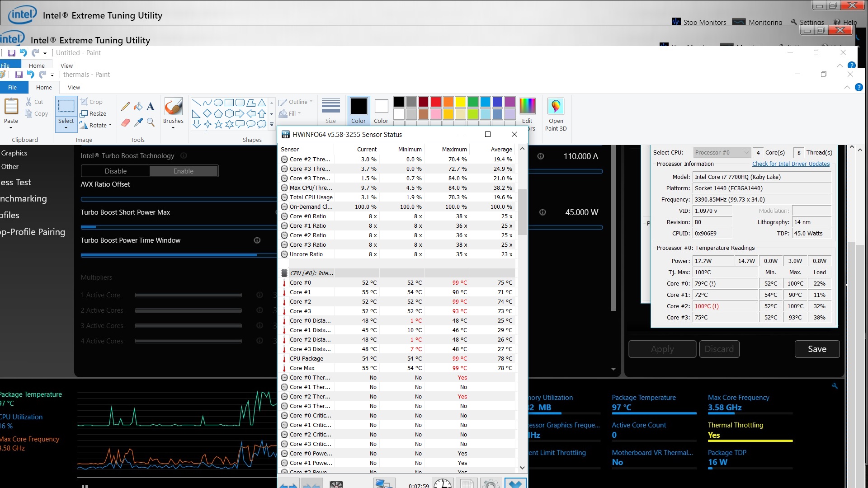Choose the Five-point star shape
This screenshot has height=488, width=868.
point(218,124)
